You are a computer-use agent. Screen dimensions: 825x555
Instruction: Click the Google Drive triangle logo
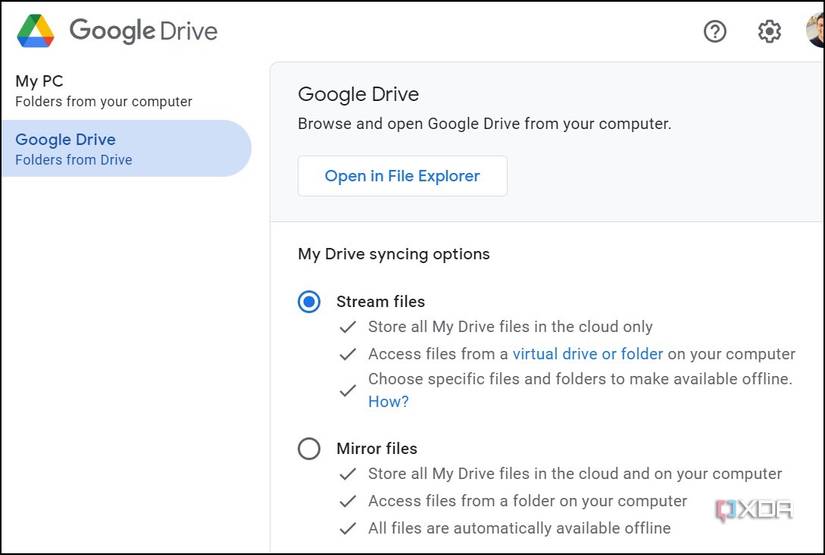coord(36,32)
